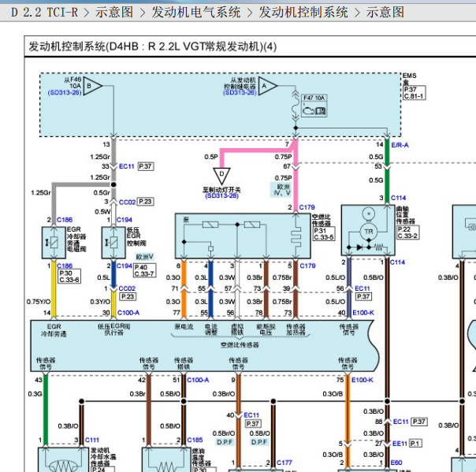This screenshot has width=476, height=472.
Task: Select connector C179 at pin 2
Action: [x=307, y=207]
